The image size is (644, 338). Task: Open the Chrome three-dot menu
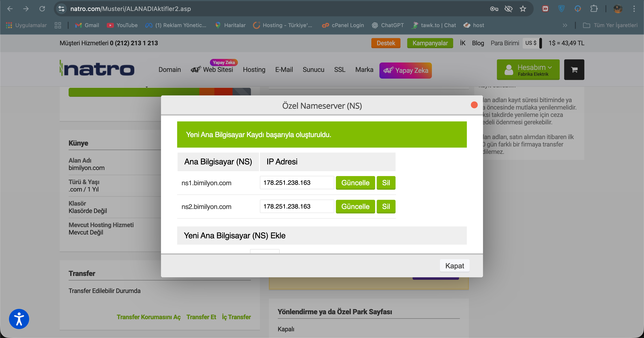coord(634,9)
